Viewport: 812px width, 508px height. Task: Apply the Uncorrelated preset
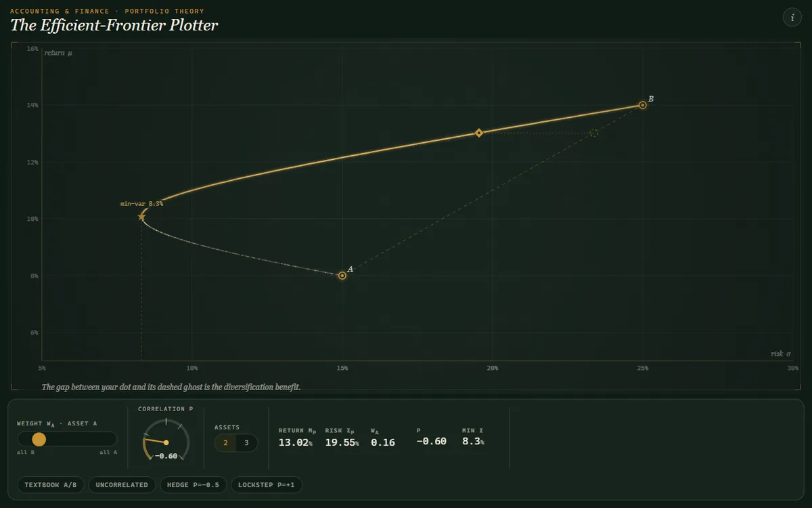122,485
